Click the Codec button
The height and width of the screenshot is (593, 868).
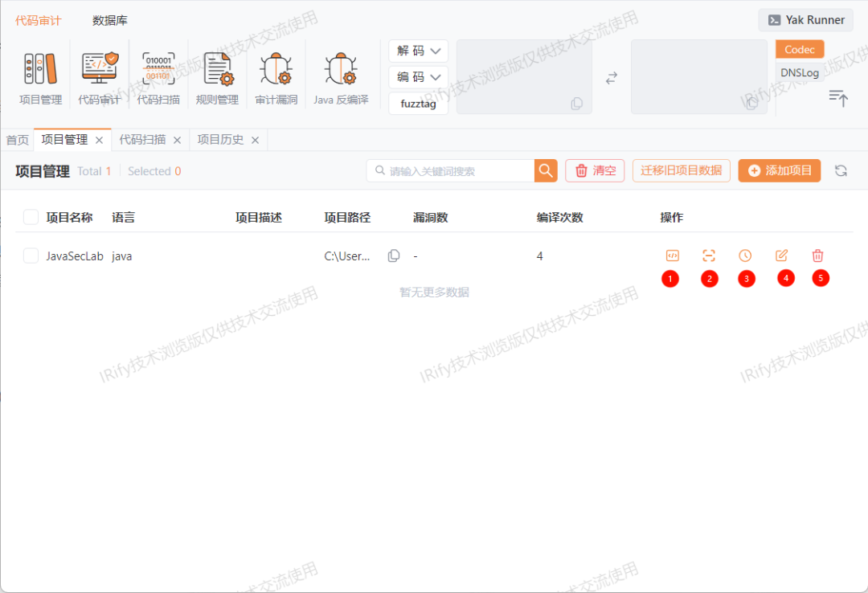pyautogui.click(x=800, y=49)
